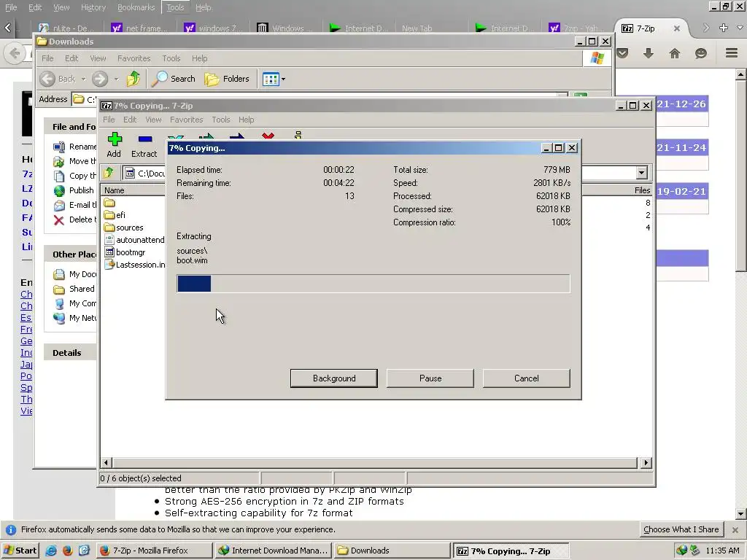This screenshot has width=747, height=560.
Task: Click the Extract icon in 7-Zip toolbar
Action: click(x=145, y=139)
